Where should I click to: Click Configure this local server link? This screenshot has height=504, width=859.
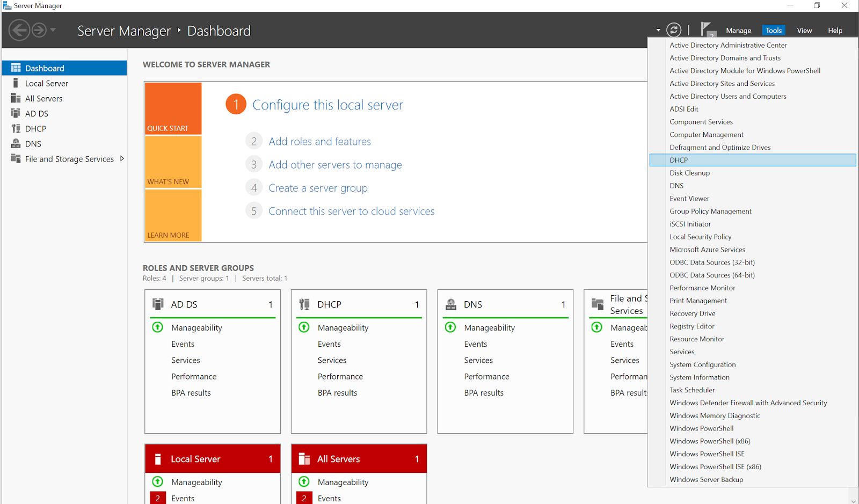(x=327, y=105)
